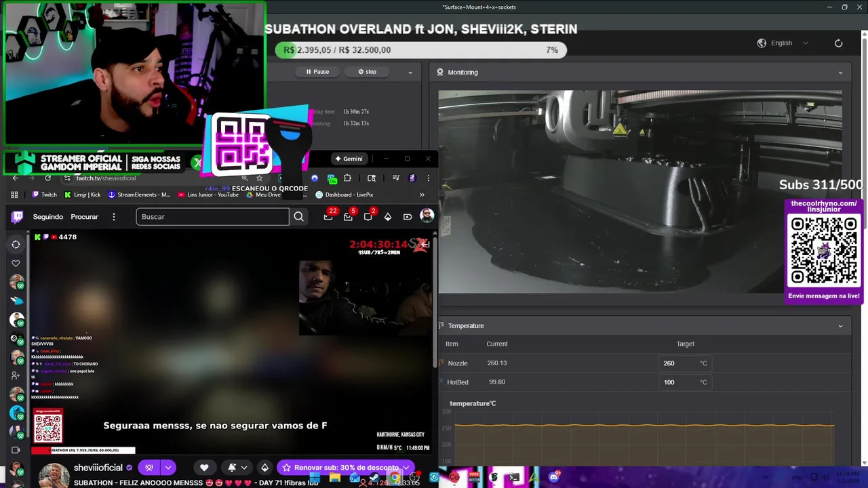Open the Linsjr | Kick bookmark

point(82,195)
